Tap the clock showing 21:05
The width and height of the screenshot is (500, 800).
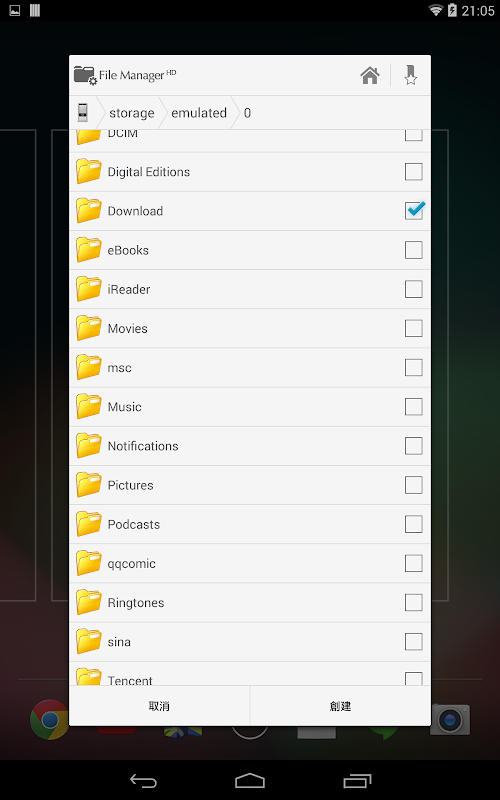[478, 11]
